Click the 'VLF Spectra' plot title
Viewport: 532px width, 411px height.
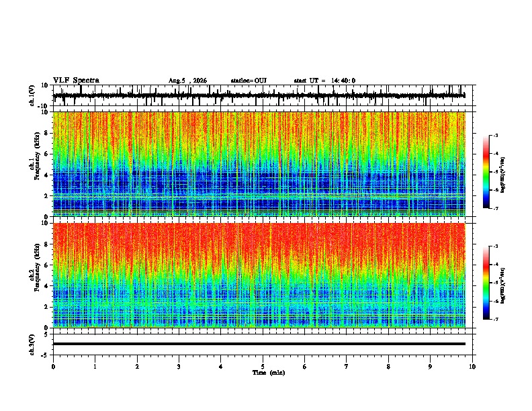(76, 81)
